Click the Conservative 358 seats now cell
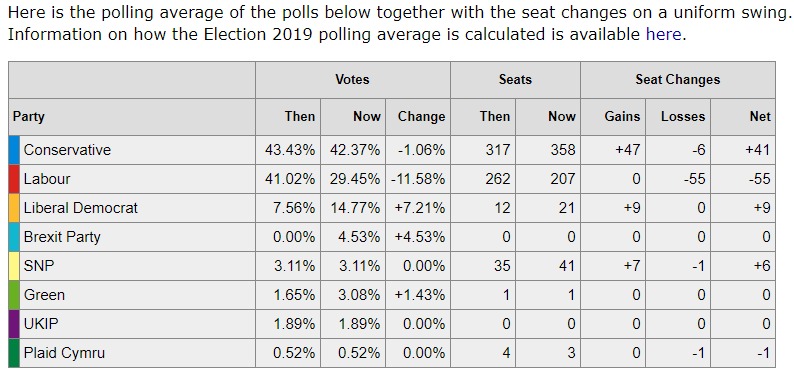Image resolution: width=794 pixels, height=375 pixels. 548,150
